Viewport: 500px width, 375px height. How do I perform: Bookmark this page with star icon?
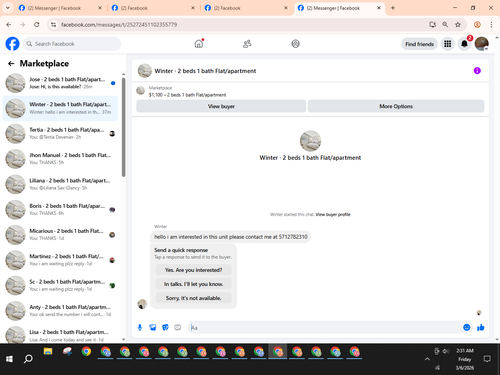tap(458, 24)
